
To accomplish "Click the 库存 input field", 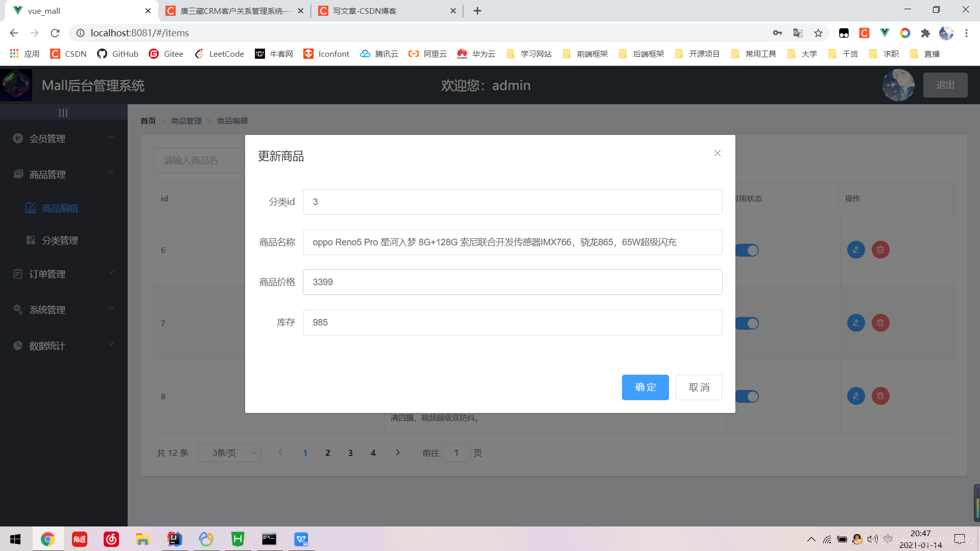I will pos(512,323).
